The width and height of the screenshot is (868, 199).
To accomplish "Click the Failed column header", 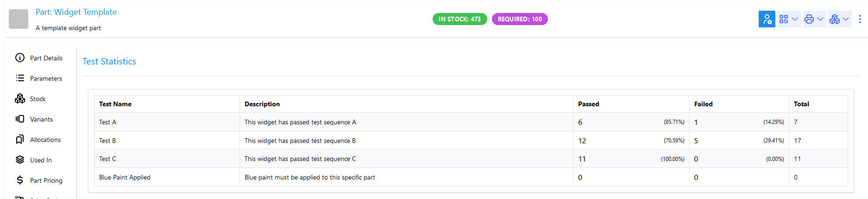I will 703,104.
